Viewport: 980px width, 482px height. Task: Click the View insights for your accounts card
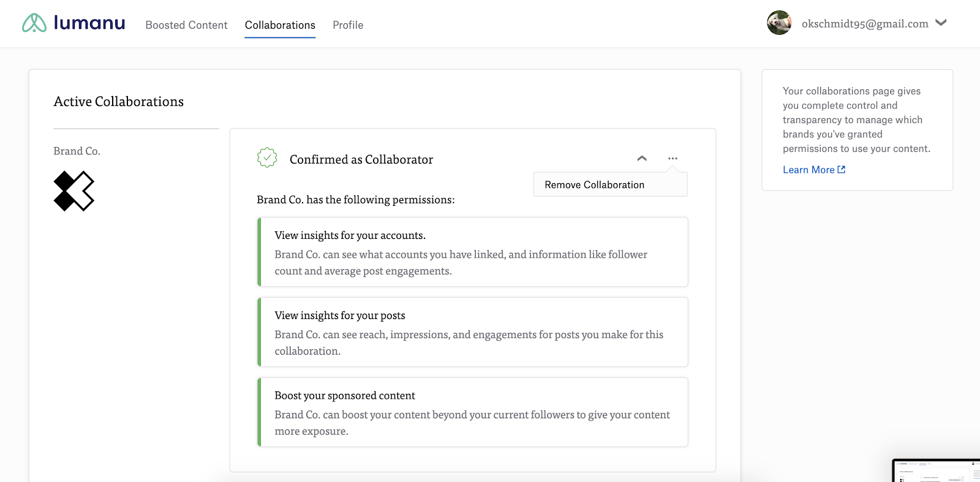473,252
